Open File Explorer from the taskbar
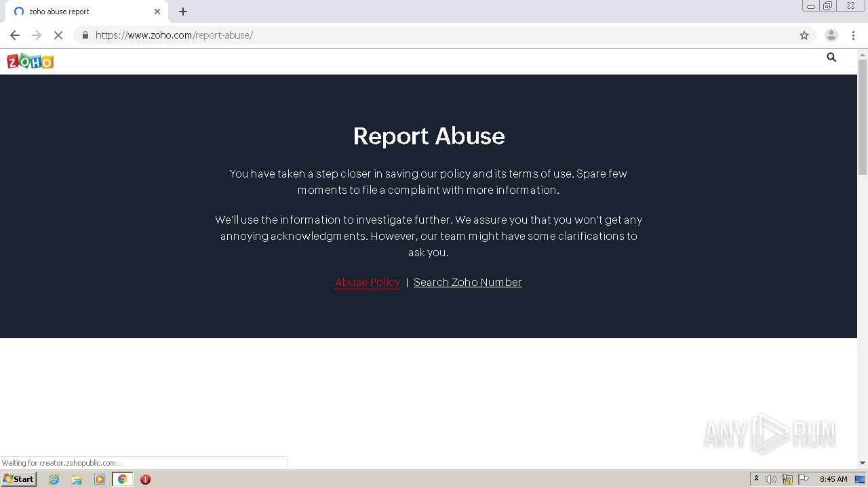This screenshot has height=488, width=868. [x=77, y=479]
